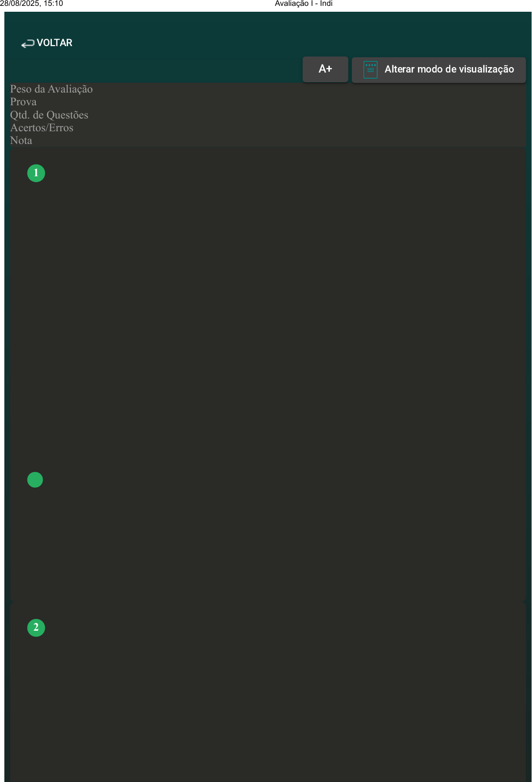Select the Acertos/Erros label
The height and width of the screenshot is (782, 532).
pyautogui.click(x=42, y=128)
